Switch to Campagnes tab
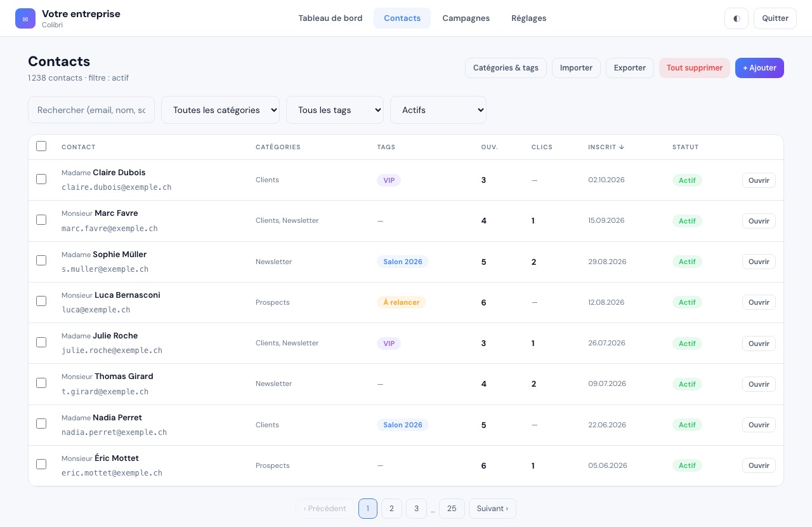812x527 pixels. [x=466, y=18]
